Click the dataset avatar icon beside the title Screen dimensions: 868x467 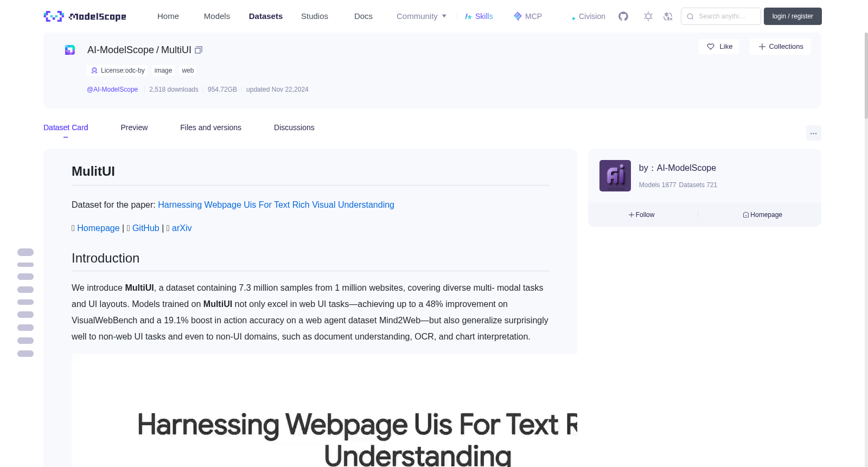pyautogui.click(x=70, y=50)
